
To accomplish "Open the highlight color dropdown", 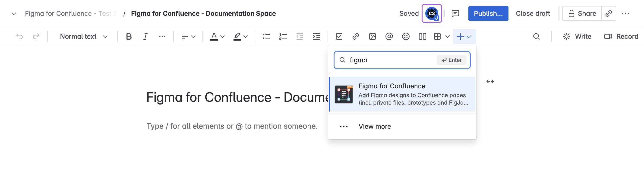I will (x=240, y=37).
